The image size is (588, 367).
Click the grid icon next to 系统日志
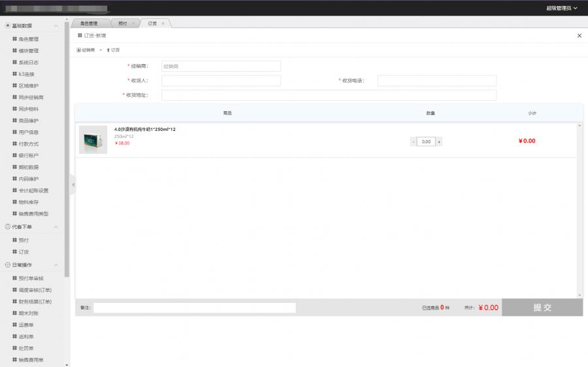point(14,63)
